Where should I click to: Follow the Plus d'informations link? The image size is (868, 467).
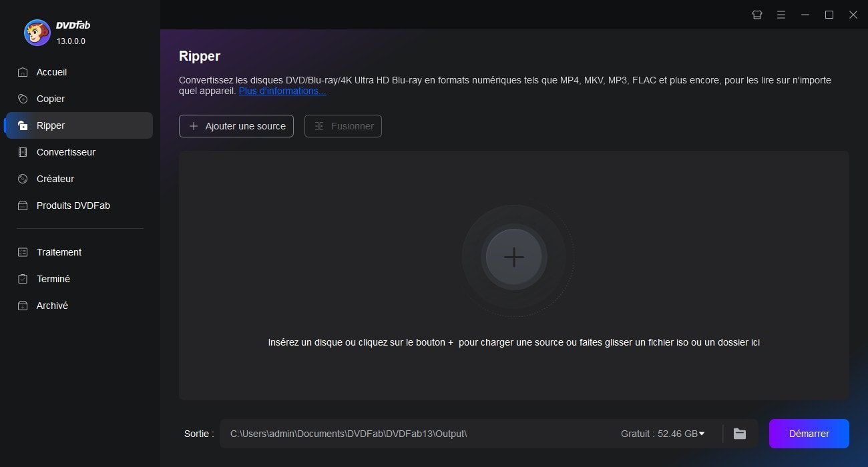tap(282, 91)
